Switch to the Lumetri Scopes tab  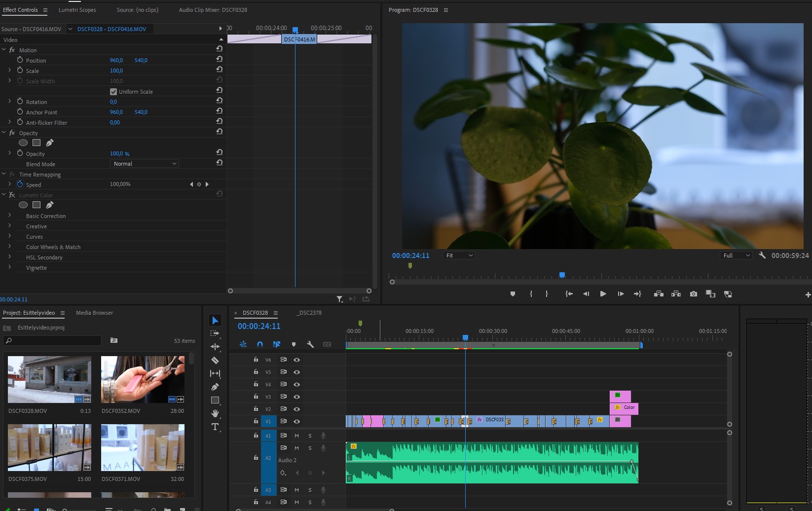coord(77,10)
